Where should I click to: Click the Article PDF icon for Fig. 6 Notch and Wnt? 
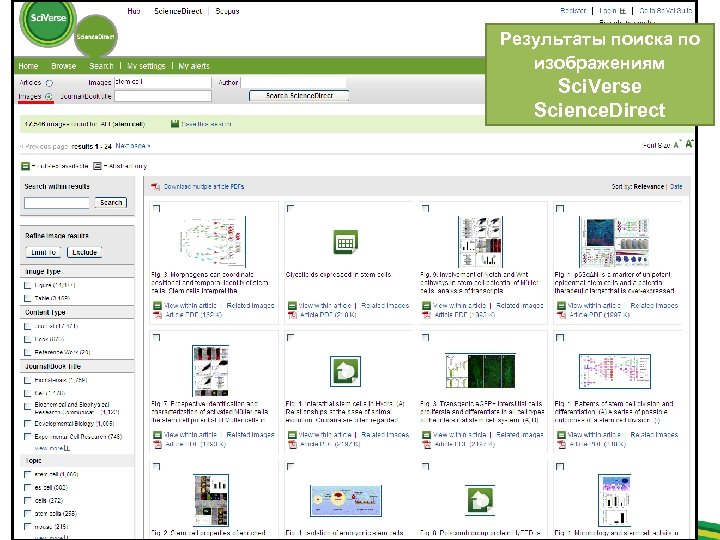pyautogui.click(x=426, y=315)
